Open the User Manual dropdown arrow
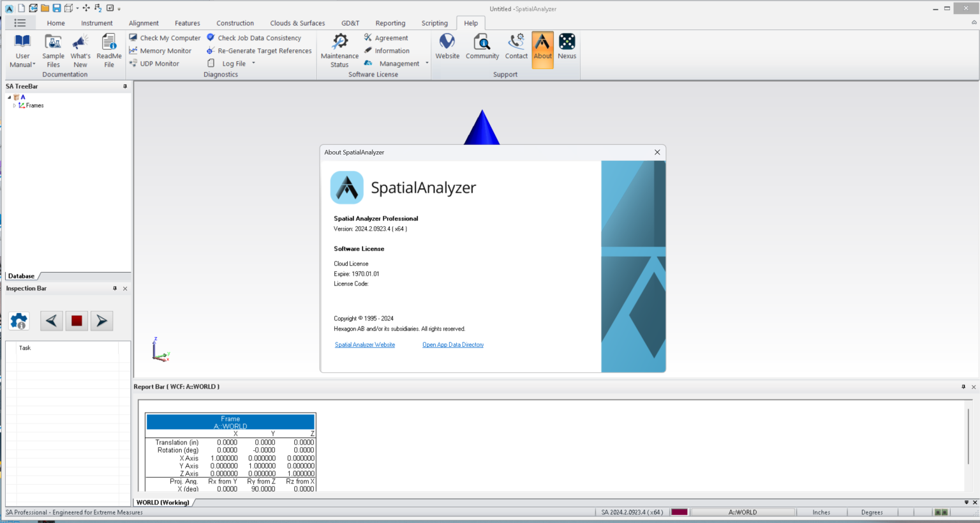This screenshot has width=980, height=523. [34, 64]
